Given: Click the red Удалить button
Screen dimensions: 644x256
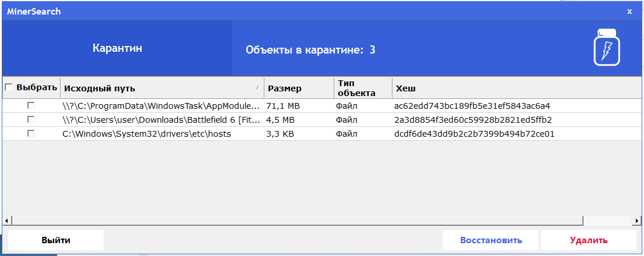Looking at the screenshot, I should (589, 240).
